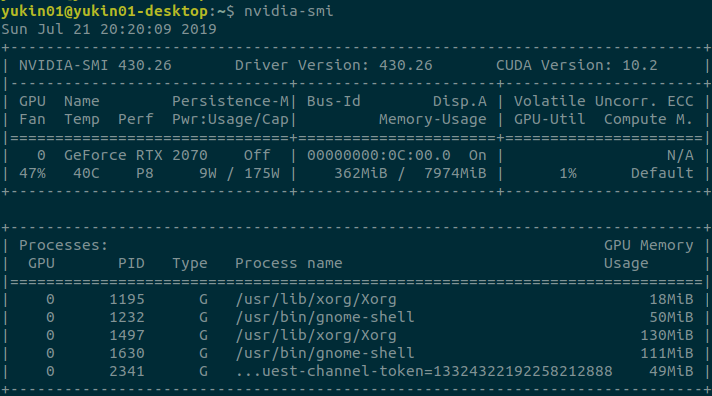The height and width of the screenshot is (396, 712).
Task: Select the Bus-Id value 00000000:0C:00.0
Action: (379, 155)
